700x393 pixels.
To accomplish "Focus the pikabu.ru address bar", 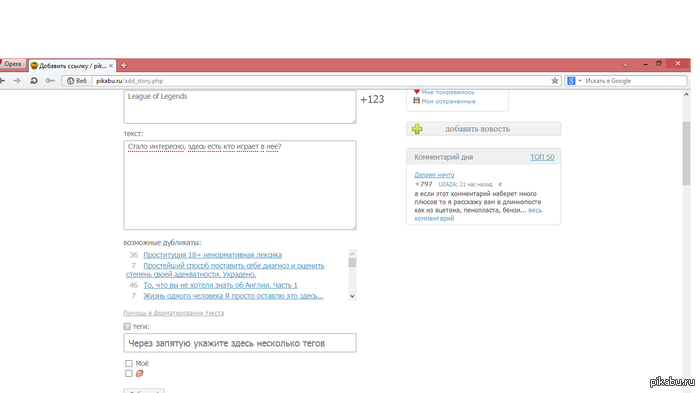I will coord(321,81).
